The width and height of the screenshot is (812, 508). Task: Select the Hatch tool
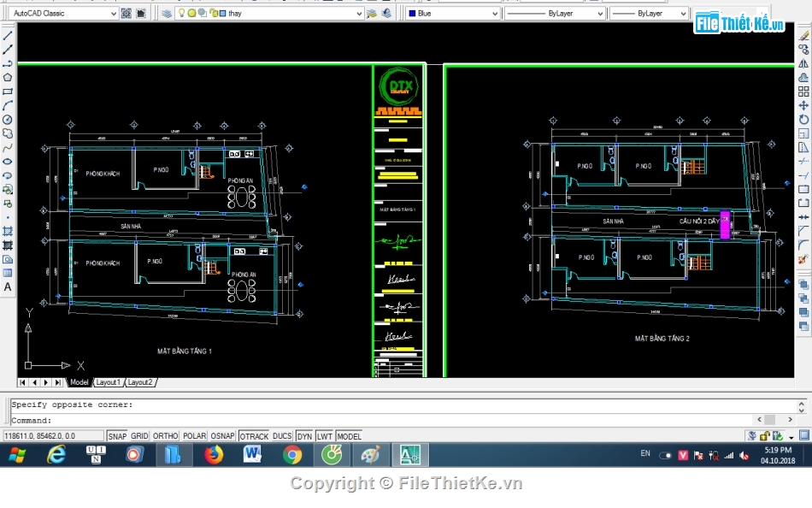7,231
